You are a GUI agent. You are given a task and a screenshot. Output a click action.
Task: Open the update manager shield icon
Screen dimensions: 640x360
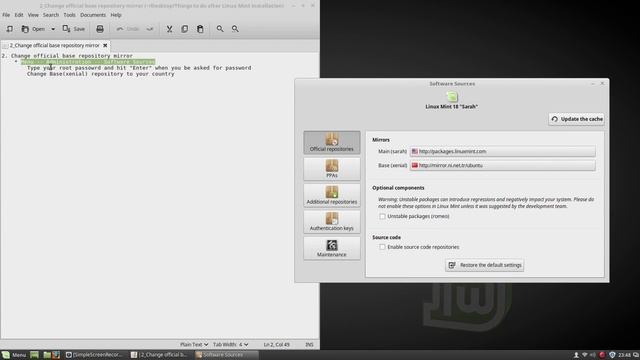[x=612, y=355]
